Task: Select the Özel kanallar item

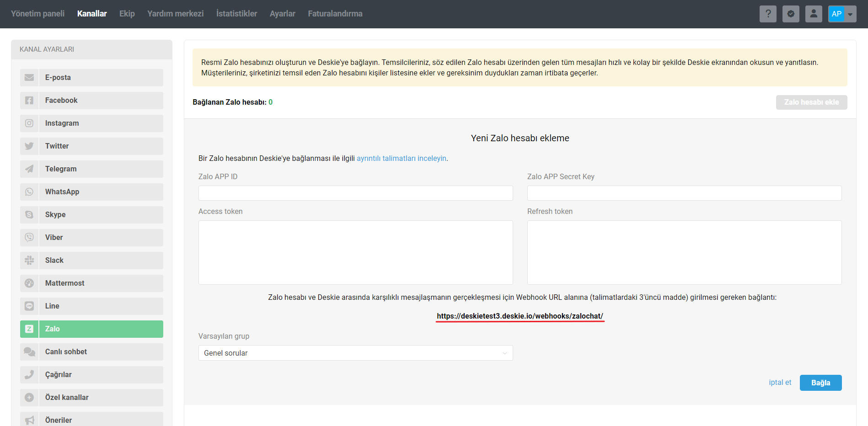Action: click(91, 398)
